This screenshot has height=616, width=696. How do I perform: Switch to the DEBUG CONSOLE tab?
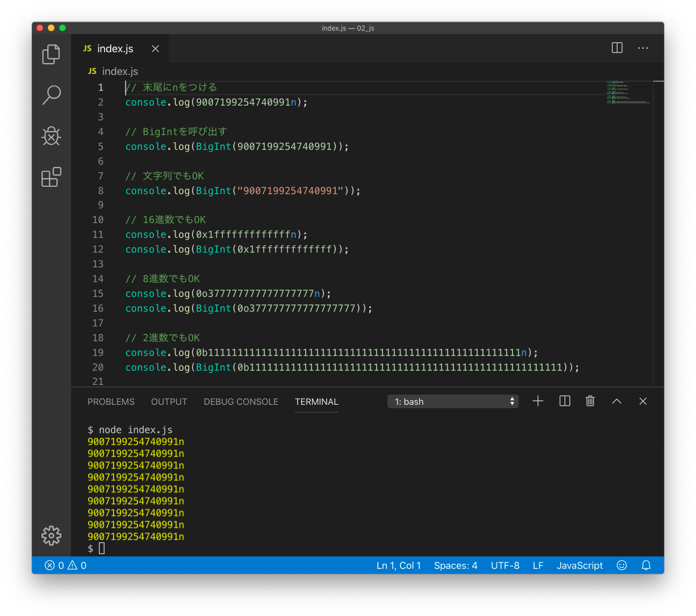(x=241, y=401)
